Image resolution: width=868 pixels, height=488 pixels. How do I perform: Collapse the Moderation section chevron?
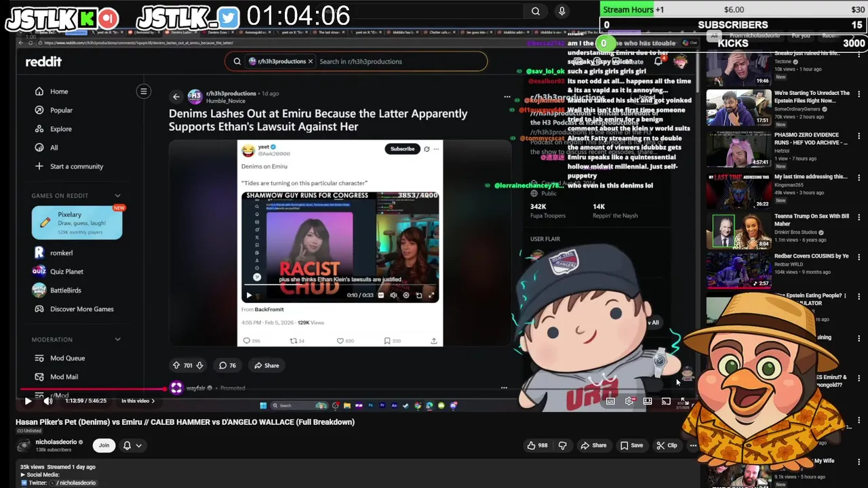(117, 339)
